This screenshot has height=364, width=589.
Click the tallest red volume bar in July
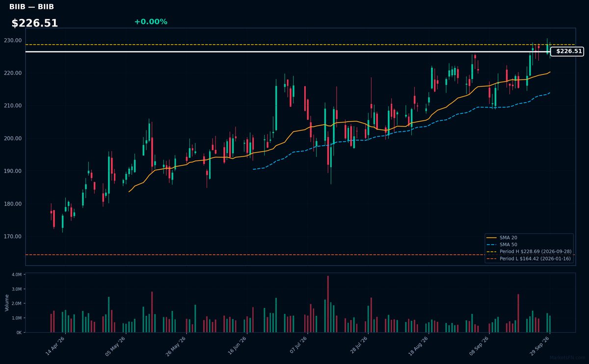(328, 304)
